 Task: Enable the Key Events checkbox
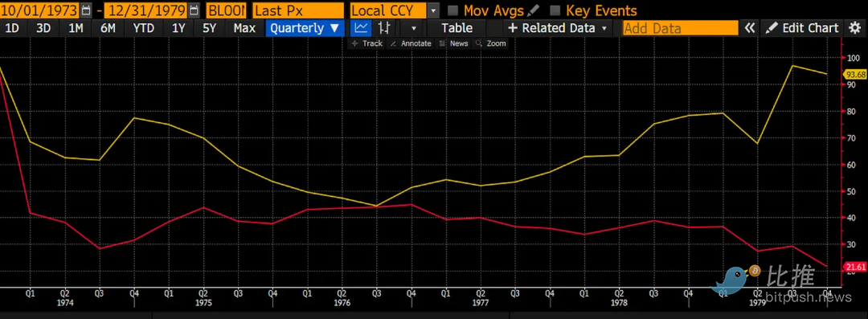coord(555,10)
